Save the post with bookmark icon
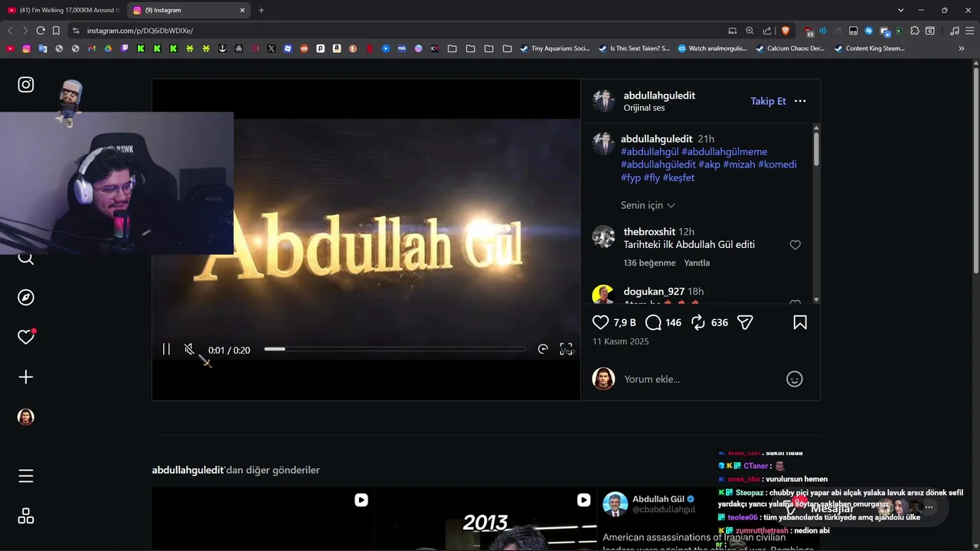 (800, 323)
